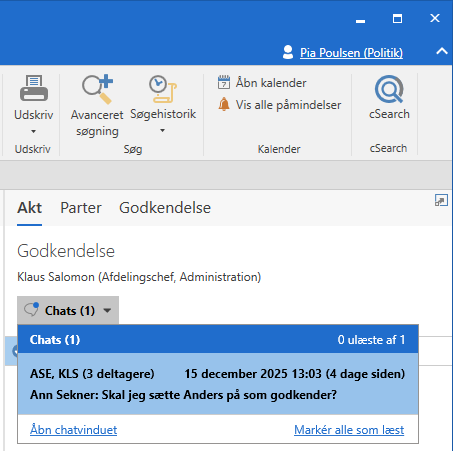Open the Søgehistorik clock icon
Image resolution: width=453 pixels, height=451 pixels.
tap(163, 89)
